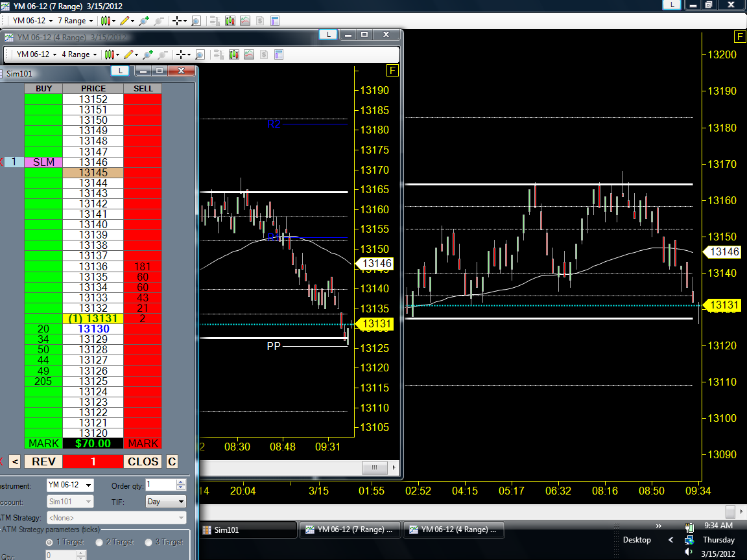Click zoom out magnifier in 4 Range toolbar
Viewport: 747px width, 560px height.
(163, 54)
